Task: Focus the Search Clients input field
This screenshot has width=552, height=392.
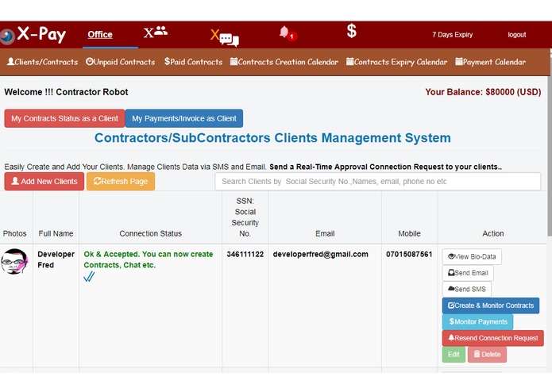Action: click(378, 182)
